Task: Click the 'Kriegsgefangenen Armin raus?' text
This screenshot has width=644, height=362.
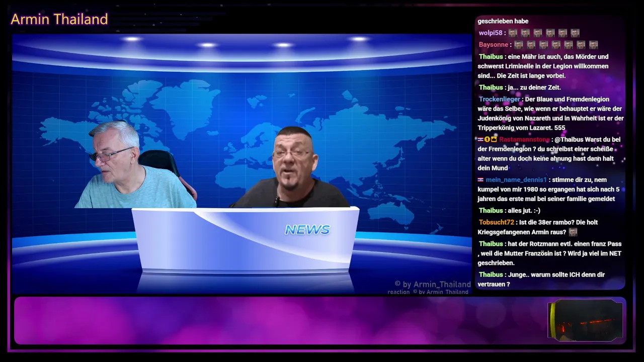Action: tap(522, 232)
